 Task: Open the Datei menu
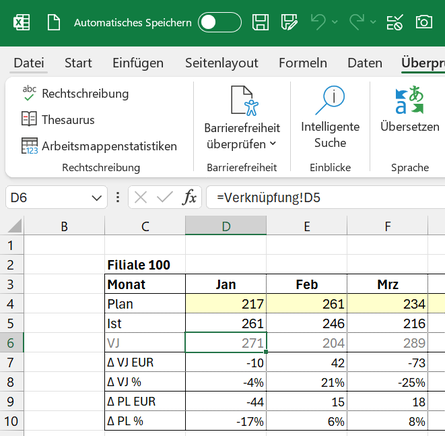29,63
